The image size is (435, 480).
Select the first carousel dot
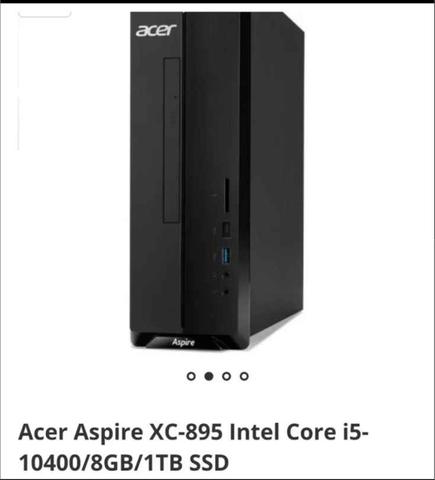(191, 376)
